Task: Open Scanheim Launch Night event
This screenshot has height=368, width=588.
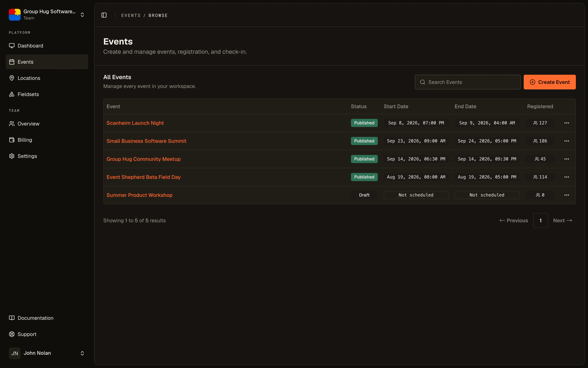Action: (135, 123)
